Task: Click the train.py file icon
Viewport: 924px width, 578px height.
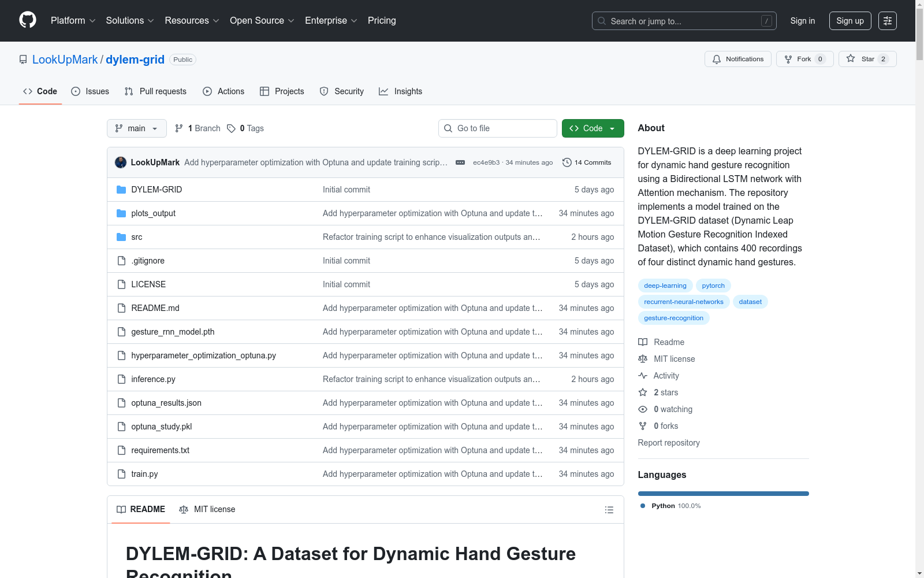Action: click(121, 474)
